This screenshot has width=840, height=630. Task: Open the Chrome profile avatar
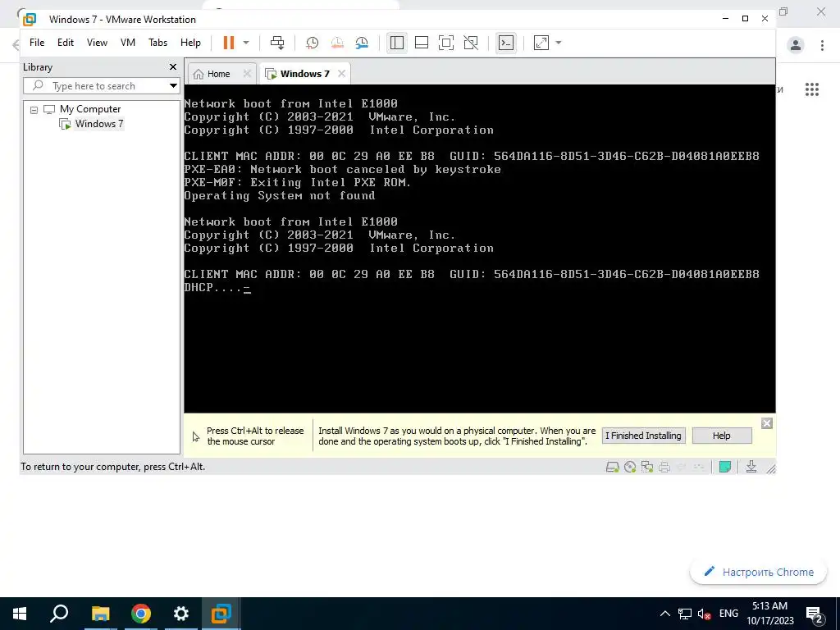(x=796, y=45)
